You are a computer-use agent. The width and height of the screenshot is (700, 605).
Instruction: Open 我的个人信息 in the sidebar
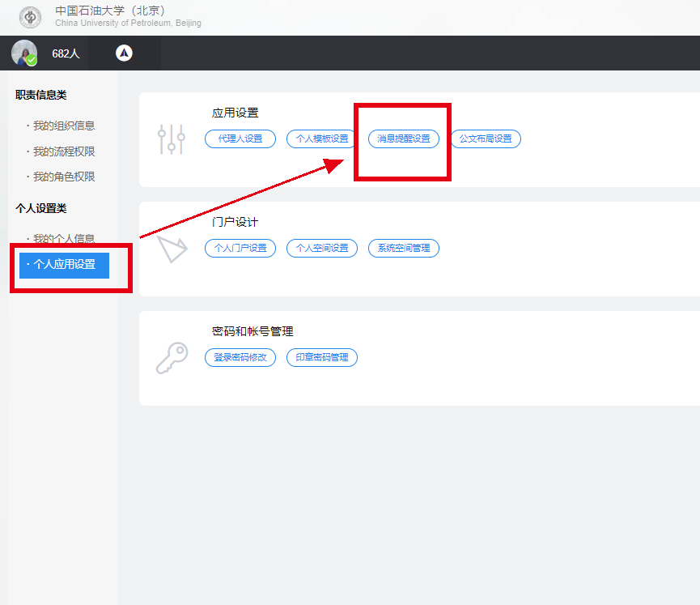64,239
